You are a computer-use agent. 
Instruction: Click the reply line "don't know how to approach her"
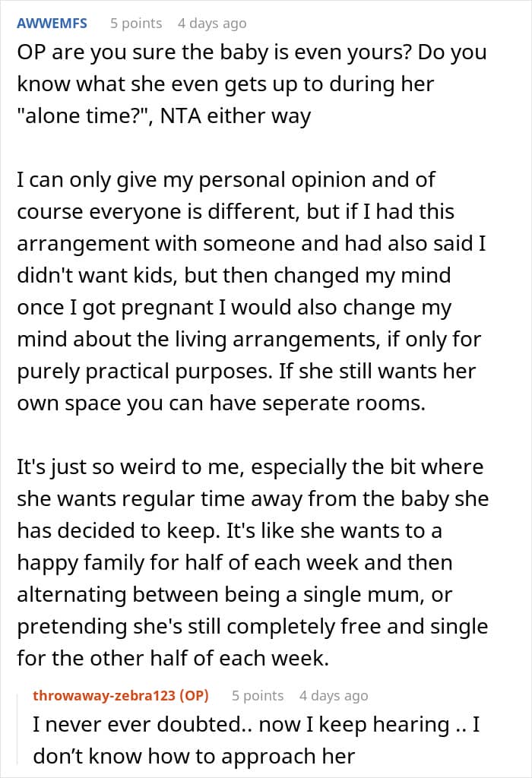(x=194, y=756)
